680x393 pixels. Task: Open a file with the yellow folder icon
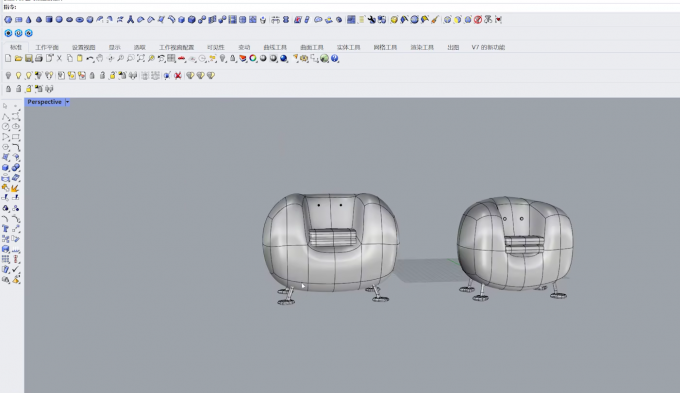point(18,58)
